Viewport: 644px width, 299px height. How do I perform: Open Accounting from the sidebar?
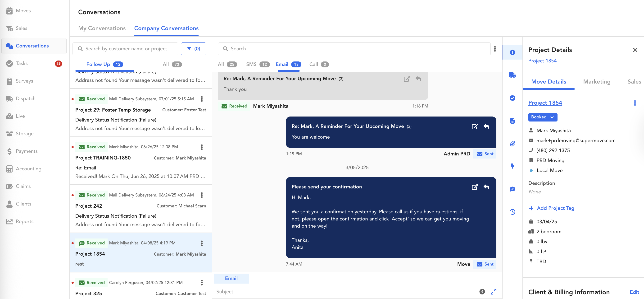28,168
